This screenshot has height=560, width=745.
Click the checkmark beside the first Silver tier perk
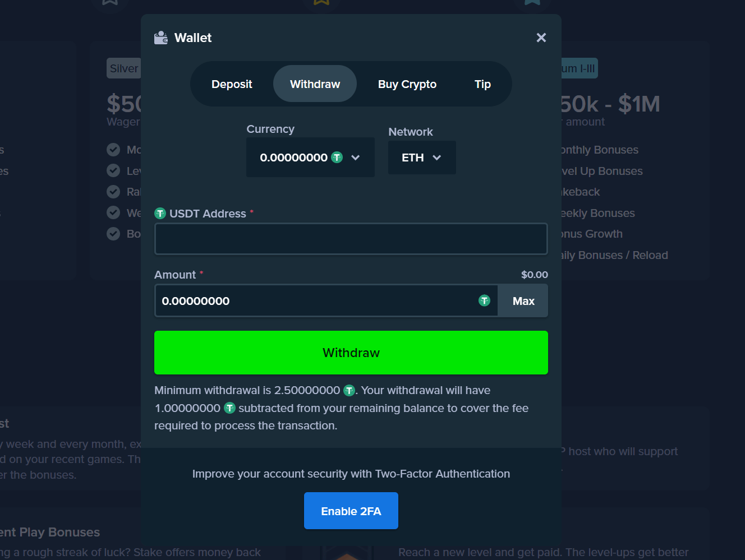114,149
